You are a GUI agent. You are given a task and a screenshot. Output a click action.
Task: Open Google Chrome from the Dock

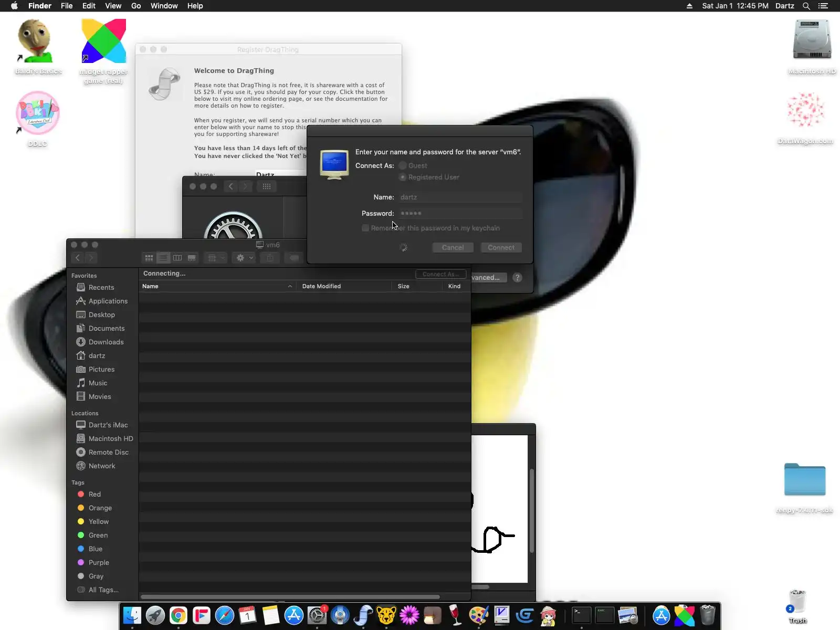[178, 615]
